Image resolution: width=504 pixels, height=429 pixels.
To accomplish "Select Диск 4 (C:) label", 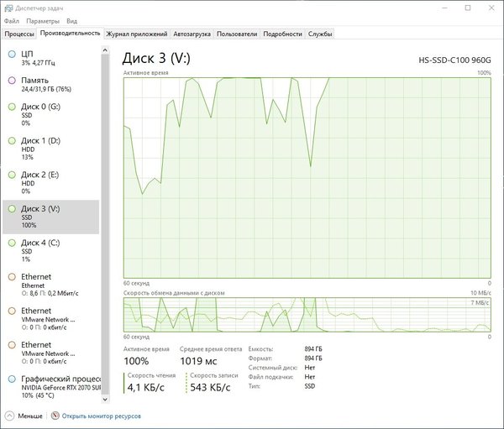I will (x=40, y=243).
